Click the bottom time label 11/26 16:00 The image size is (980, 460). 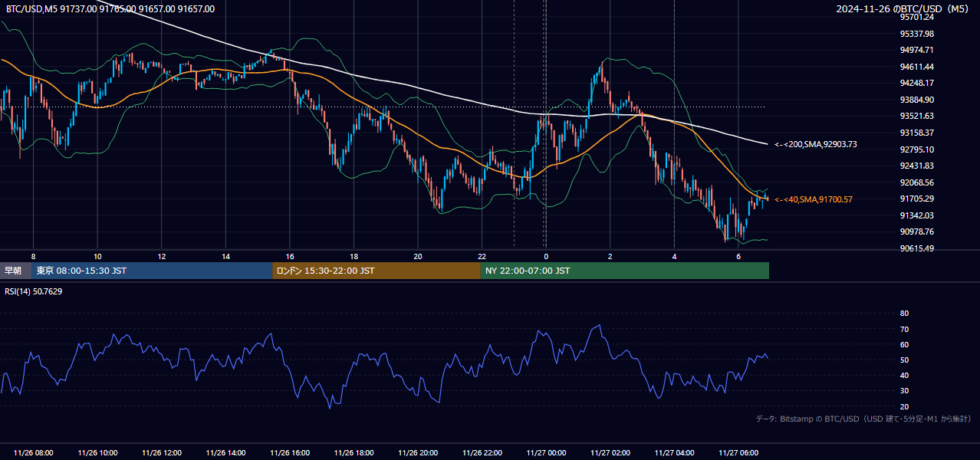coord(290,452)
